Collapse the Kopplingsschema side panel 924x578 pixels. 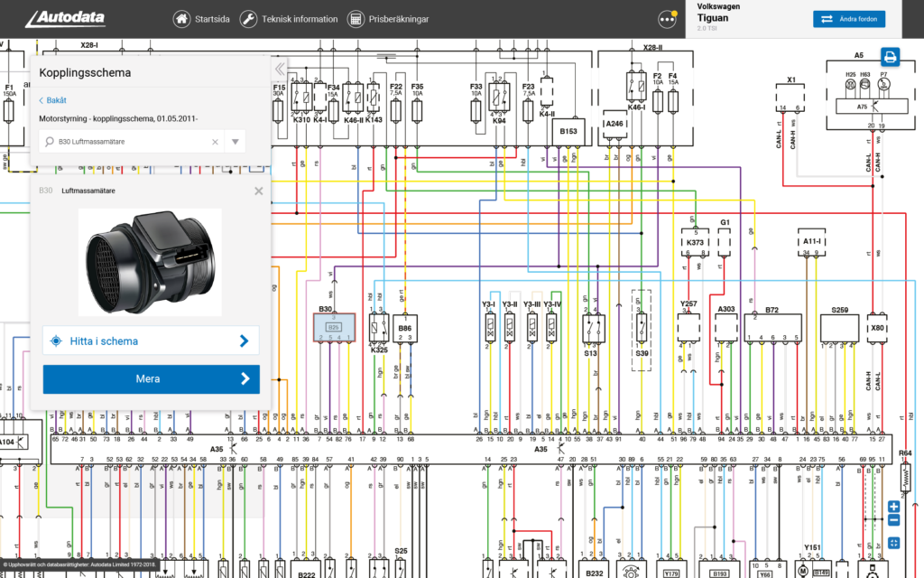(x=280, y=70)
